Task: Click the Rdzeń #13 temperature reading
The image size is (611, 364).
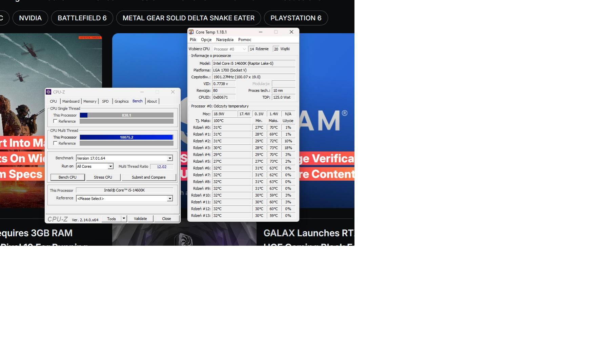Action: pyautogui.click(x=232, y=216)
